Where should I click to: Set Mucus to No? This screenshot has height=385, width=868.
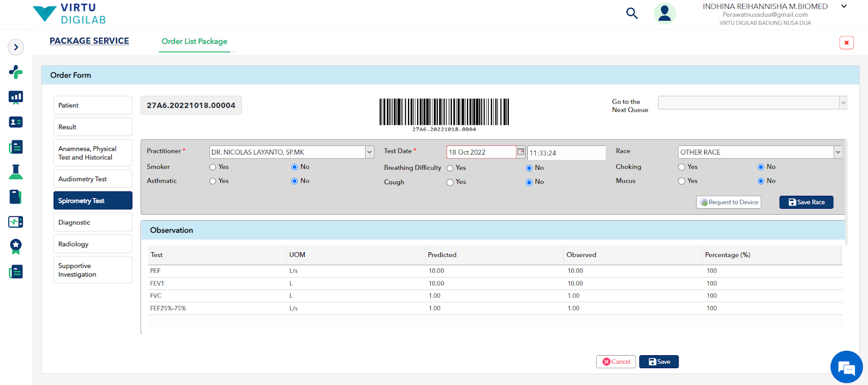pos(761,181)
